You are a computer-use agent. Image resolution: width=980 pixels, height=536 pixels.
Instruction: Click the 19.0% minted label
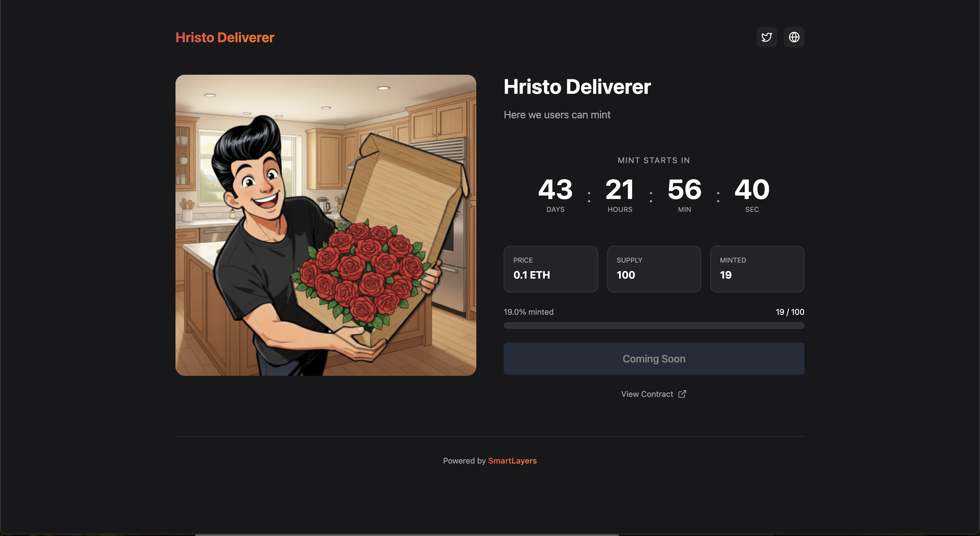[528, 312]
